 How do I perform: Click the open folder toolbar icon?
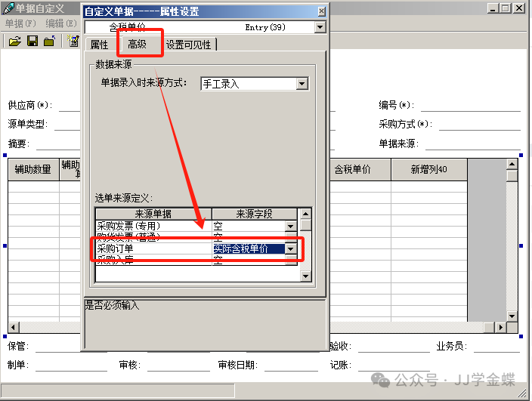[14, 42]
